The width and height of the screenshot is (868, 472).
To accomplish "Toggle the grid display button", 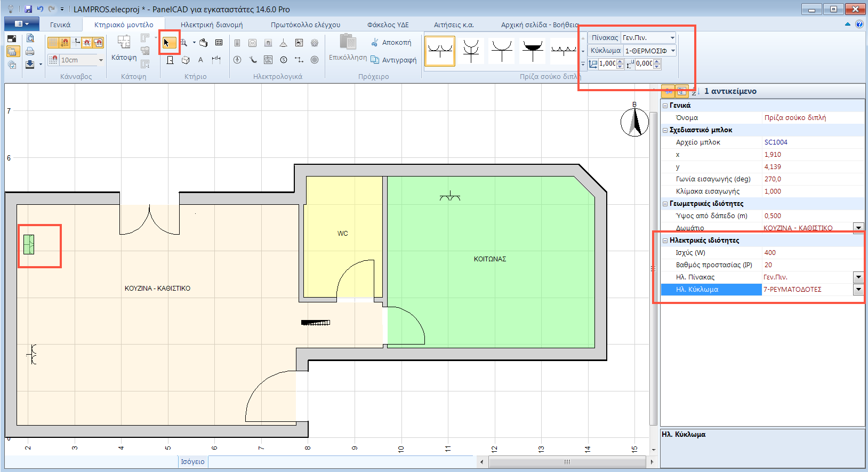I will tap(53, 43).
